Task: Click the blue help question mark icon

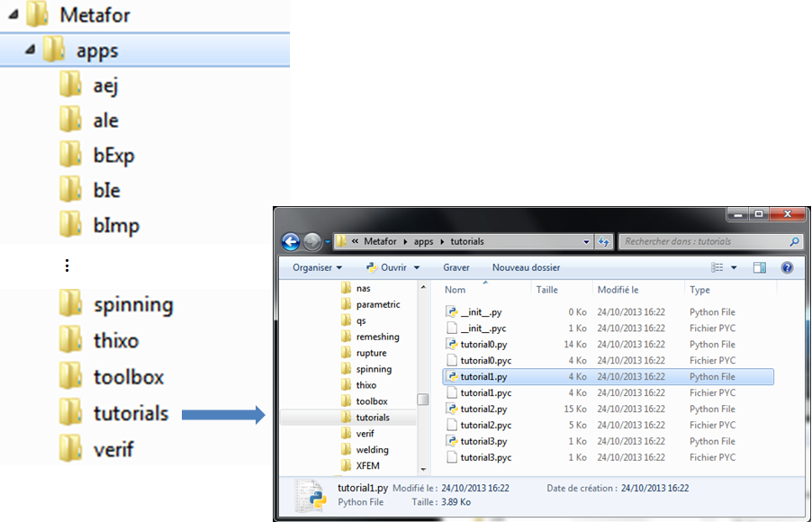Action: 787,267
